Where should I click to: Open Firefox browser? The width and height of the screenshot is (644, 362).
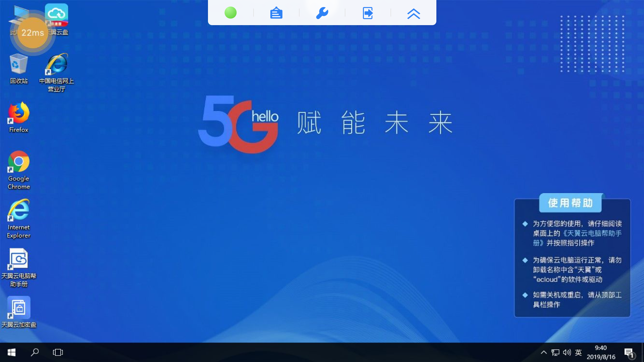[x=18, y=117]
